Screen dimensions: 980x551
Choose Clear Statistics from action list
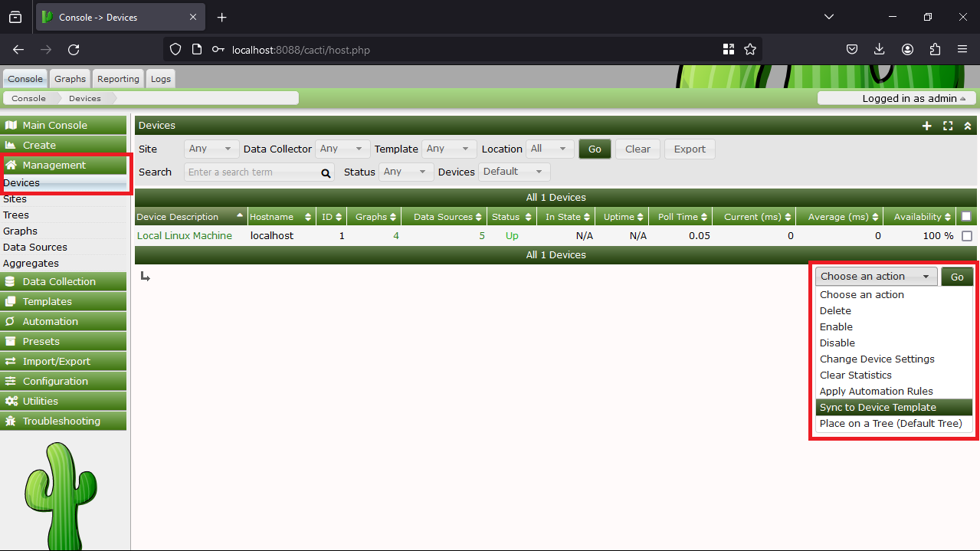(x=894, y=375)
